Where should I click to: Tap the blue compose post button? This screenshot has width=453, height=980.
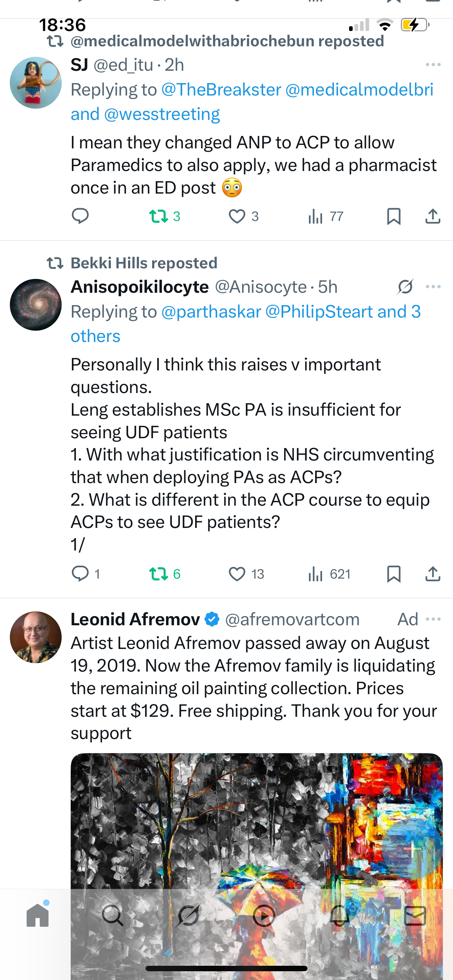412,849
